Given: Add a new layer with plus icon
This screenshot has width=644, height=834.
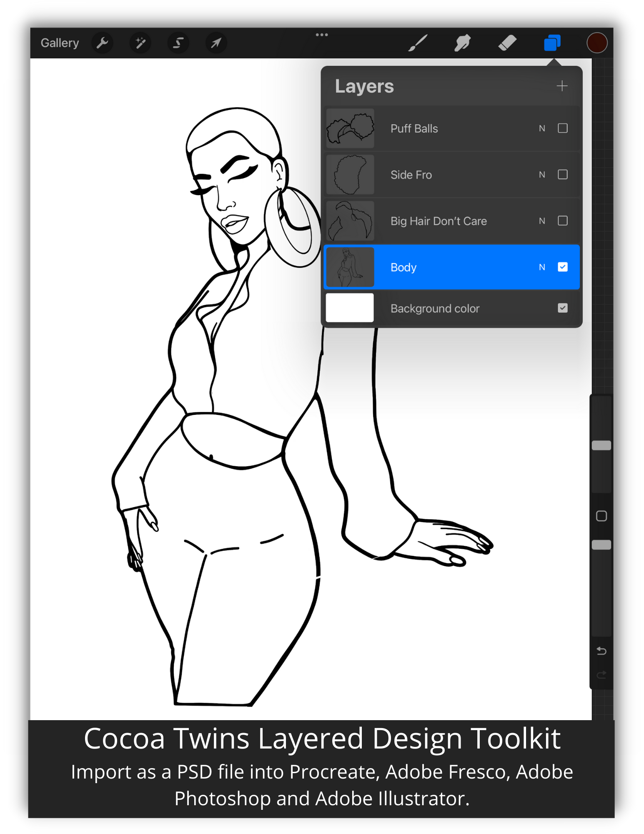Looking at the screenshot, I should [562, 86].
